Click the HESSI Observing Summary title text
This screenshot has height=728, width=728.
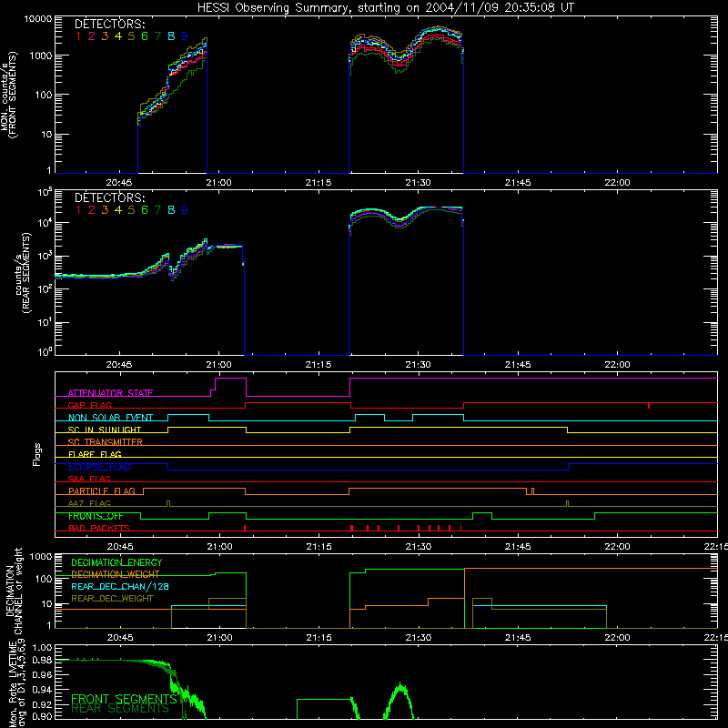385,8
